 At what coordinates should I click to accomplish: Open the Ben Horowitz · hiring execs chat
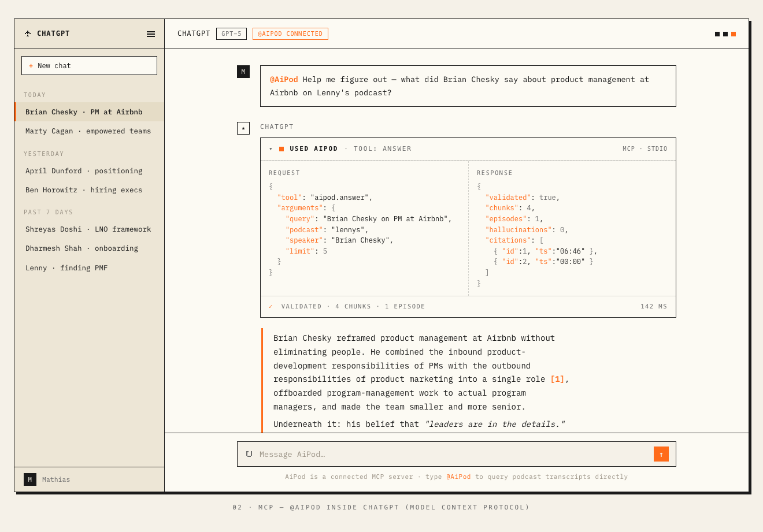pyautogui.click(x=90, y=190)
